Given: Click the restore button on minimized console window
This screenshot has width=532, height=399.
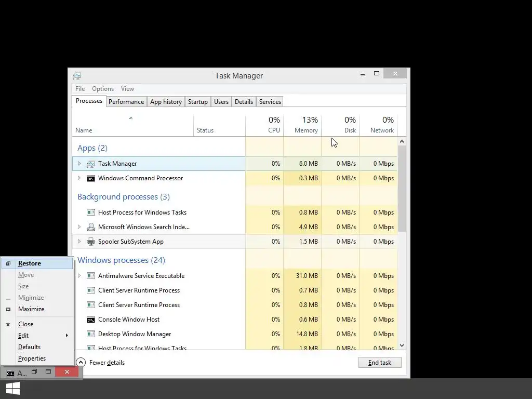Looking at the screenshot, I should point(34,372).
